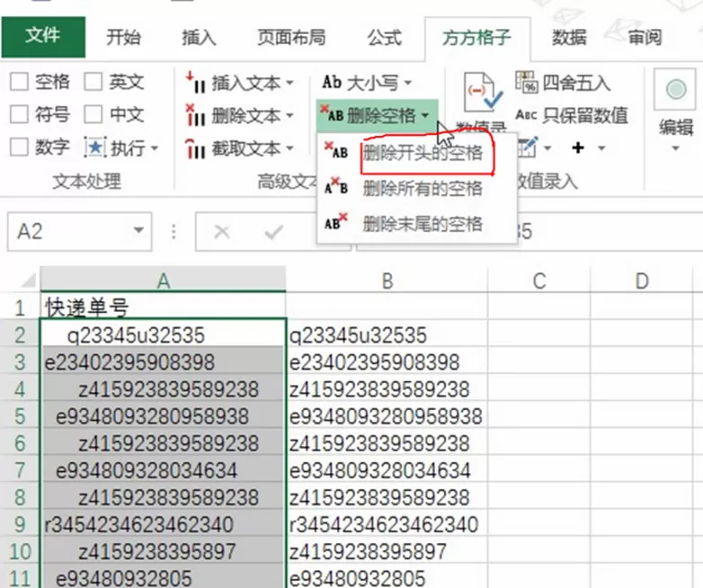Click the formula bar confirm check icon
This screenshot has width=703, height=588.
tap(273, 232)
